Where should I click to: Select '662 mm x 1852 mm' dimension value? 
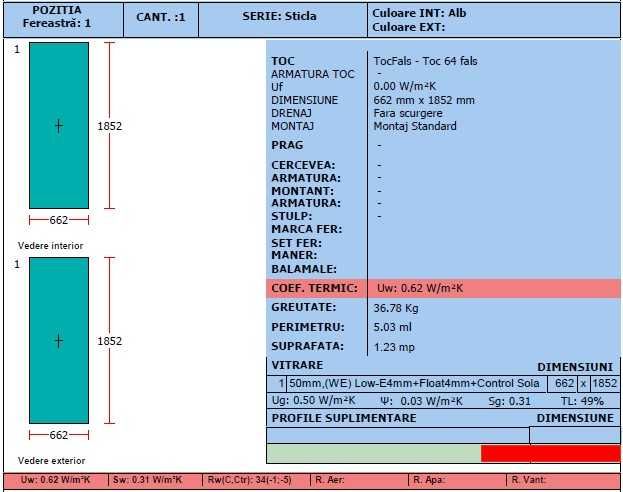(424, 100)
